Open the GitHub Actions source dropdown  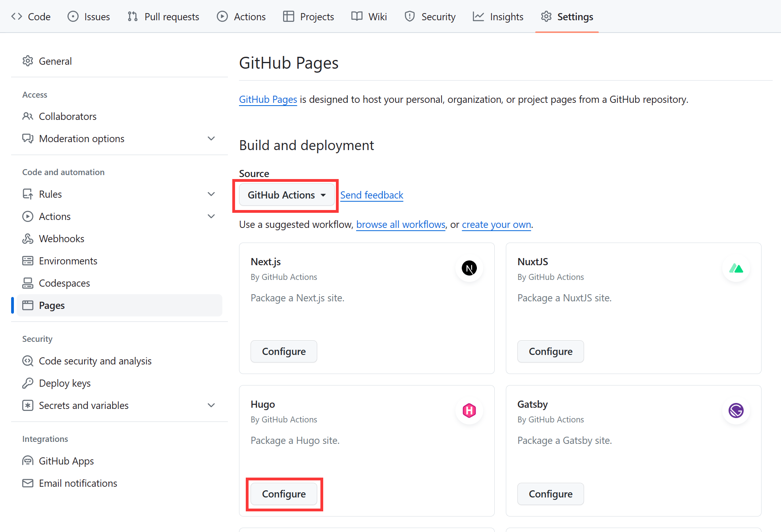[x=287, y=195]
